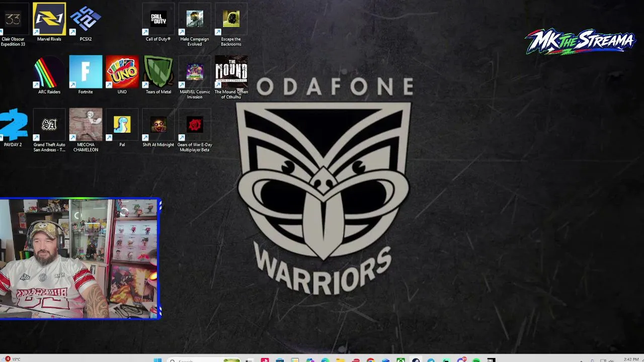644x362 pixels.
Task: Click the UNO game shortcut
Action: tap(122, 75)
